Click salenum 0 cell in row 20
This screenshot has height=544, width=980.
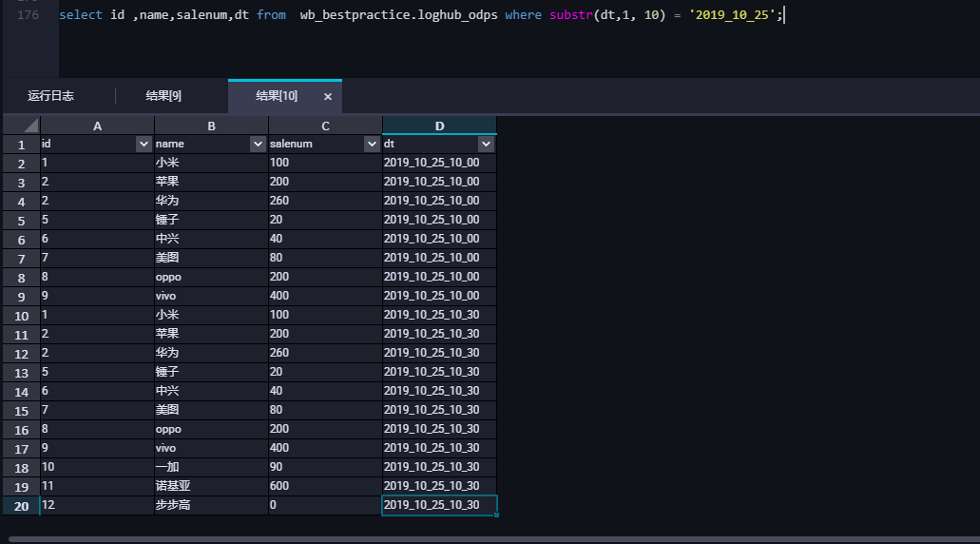pyautogui.click(x=325, y=505)
